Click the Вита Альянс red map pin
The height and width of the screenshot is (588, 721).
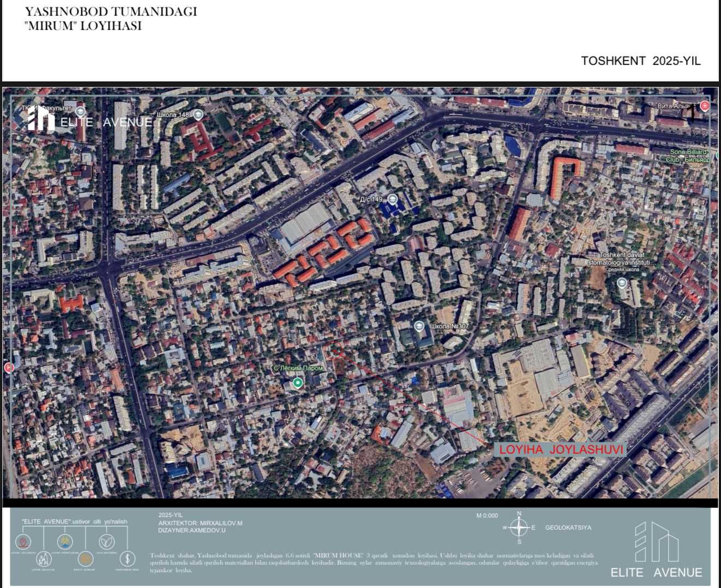(705, 105)
